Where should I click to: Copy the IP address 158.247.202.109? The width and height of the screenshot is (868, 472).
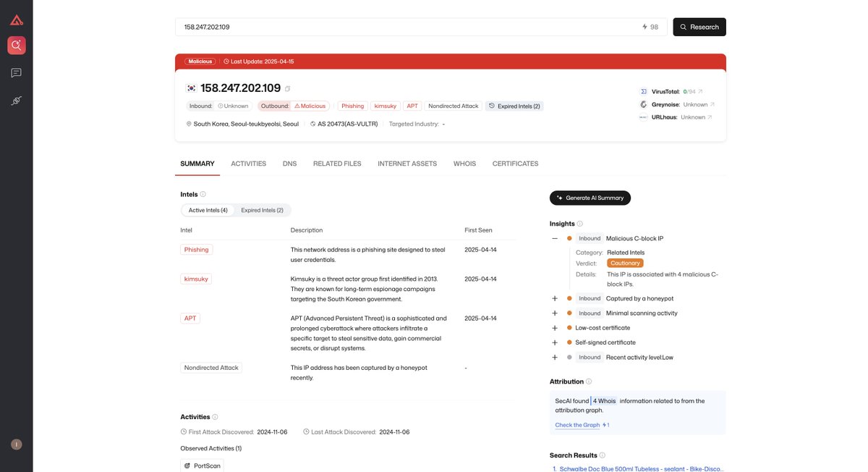coord(287,88)
